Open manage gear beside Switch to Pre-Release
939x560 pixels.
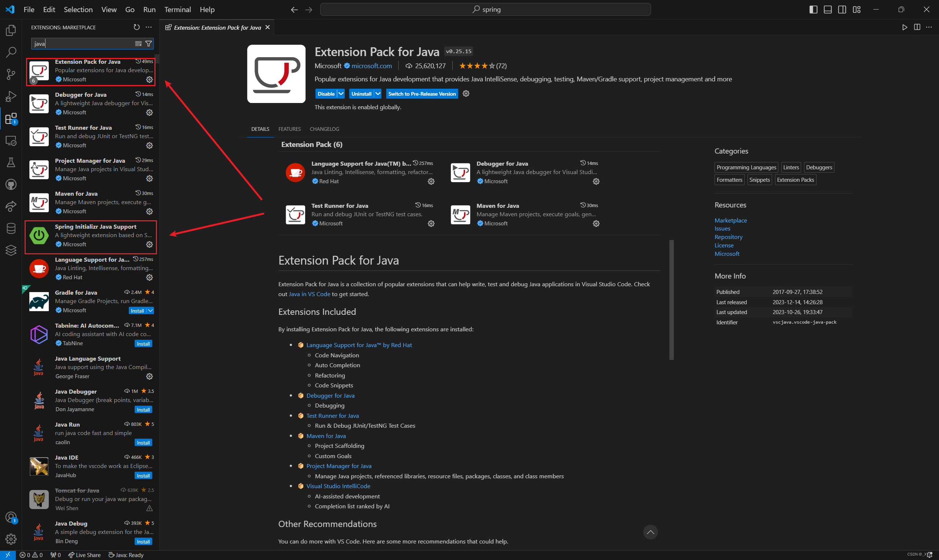tap(466, 93)
